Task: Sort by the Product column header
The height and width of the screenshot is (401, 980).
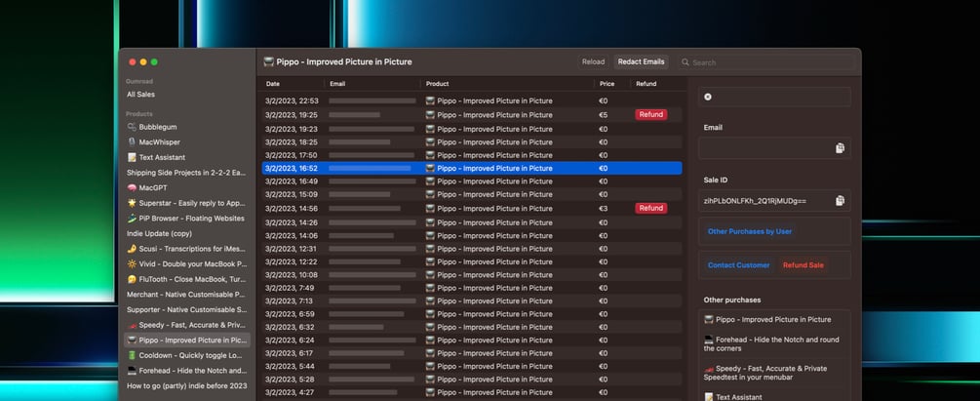Action: (x=438, y=84)
